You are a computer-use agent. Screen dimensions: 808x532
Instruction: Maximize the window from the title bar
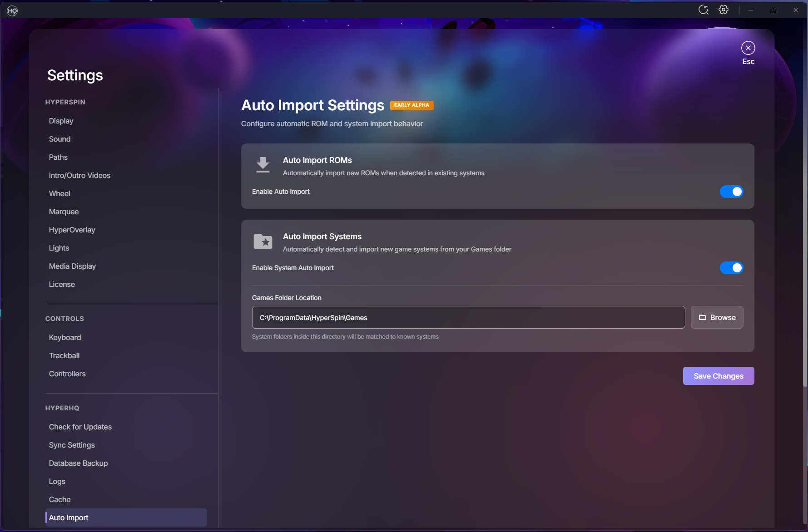773,10
